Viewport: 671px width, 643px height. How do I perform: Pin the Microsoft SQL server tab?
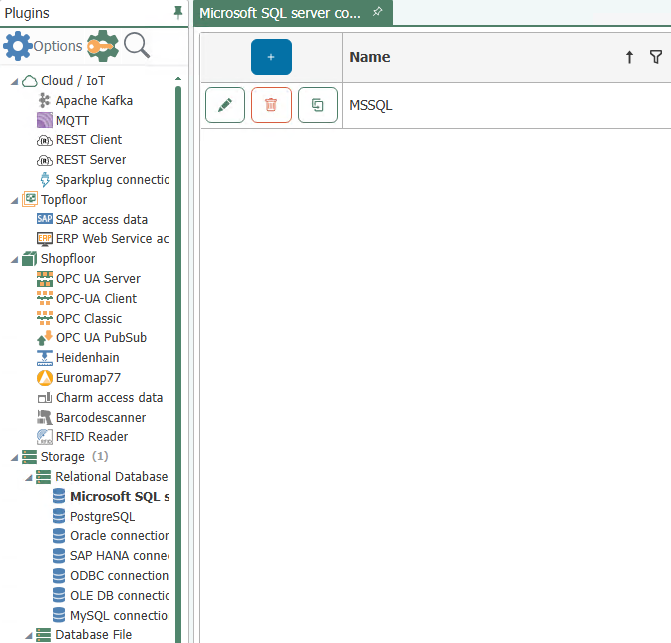click(377, 12)
